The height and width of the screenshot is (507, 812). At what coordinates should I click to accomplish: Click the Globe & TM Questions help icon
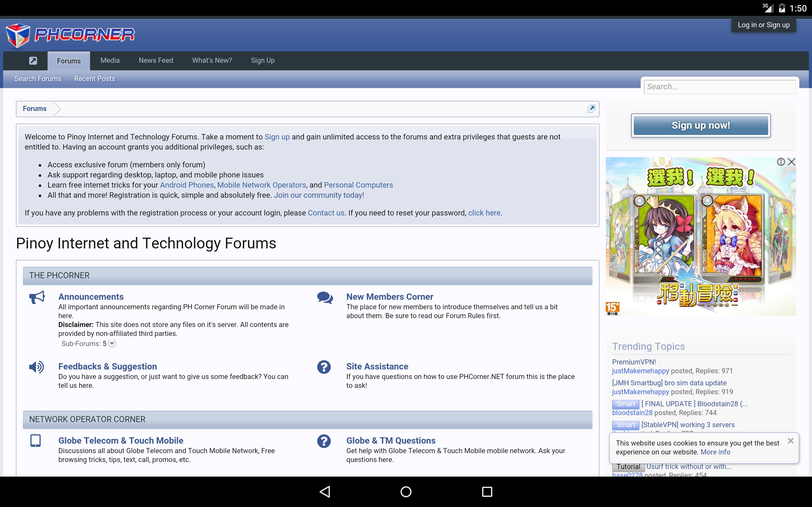tap(324, 441)
